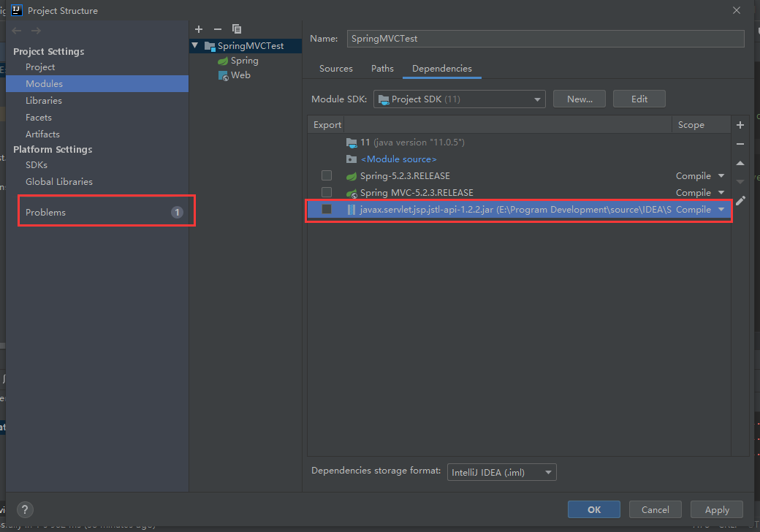Add a new module with the plus icon
760x532 pixels.
[199, 28]
